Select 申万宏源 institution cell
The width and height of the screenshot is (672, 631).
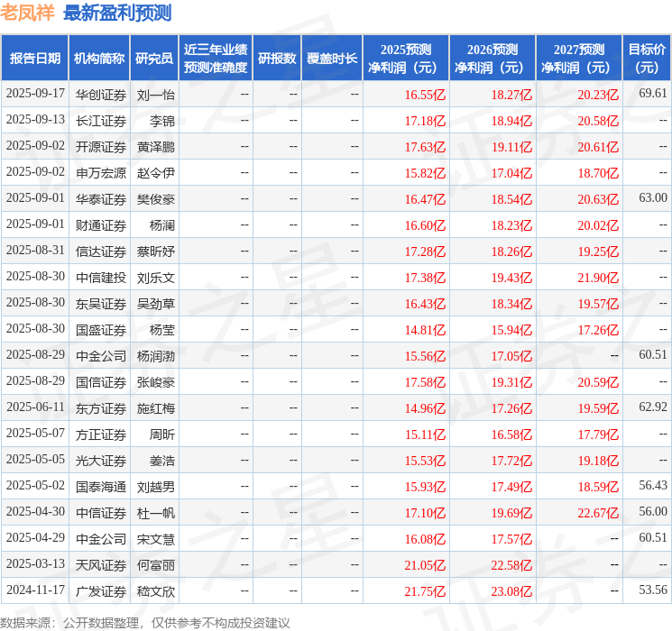101,173
